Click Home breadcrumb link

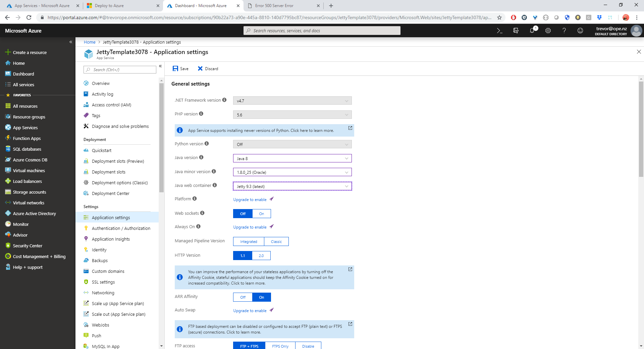pos(90,42)
